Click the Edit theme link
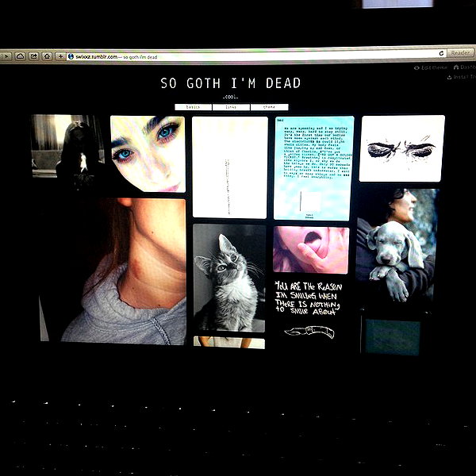This screenshot has width=476, height=476. [431, 67]
